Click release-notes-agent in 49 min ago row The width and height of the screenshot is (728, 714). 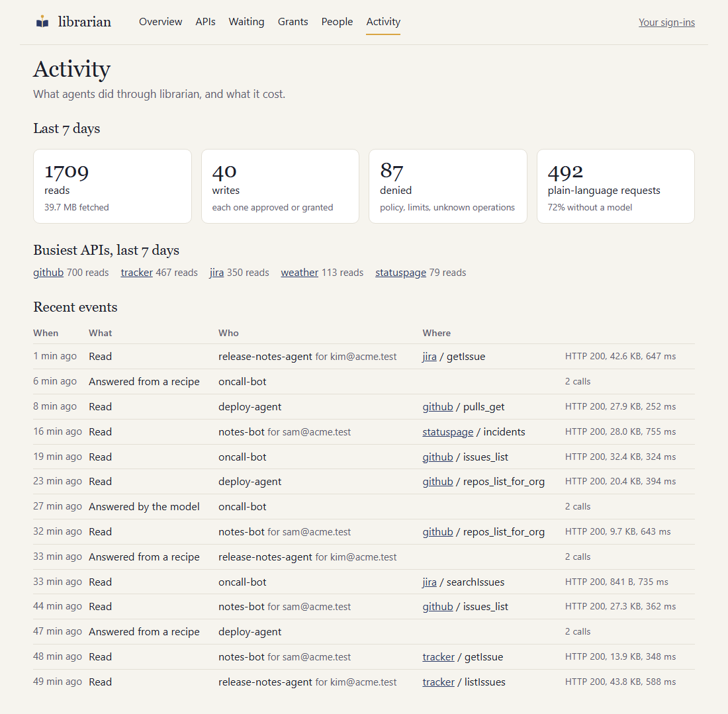point(265,682)
